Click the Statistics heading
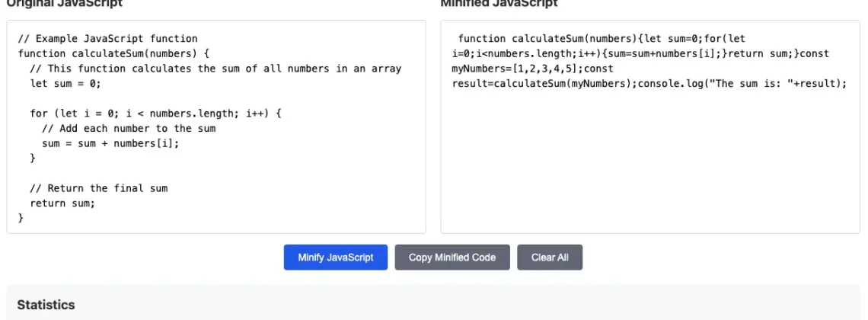Screen dimensions: 868x320 46,305
